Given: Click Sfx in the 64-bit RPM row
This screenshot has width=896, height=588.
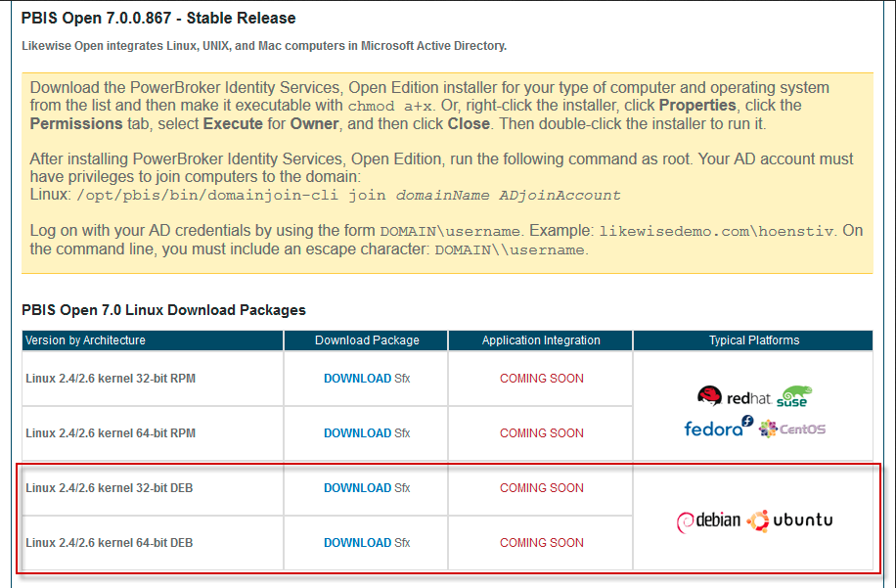Looking at the screenshot, I should pos(402,433).
